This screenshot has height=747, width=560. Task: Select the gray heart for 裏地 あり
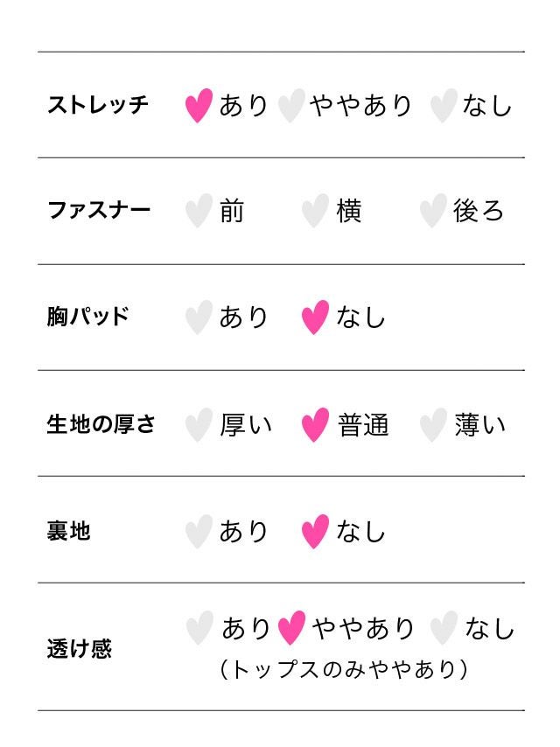199,532
